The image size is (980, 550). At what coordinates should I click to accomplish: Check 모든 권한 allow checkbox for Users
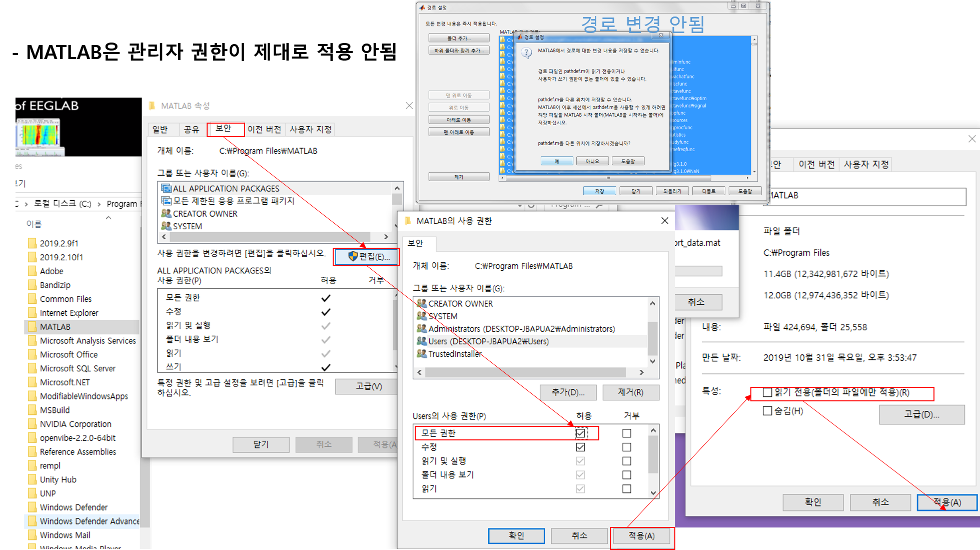580,433
